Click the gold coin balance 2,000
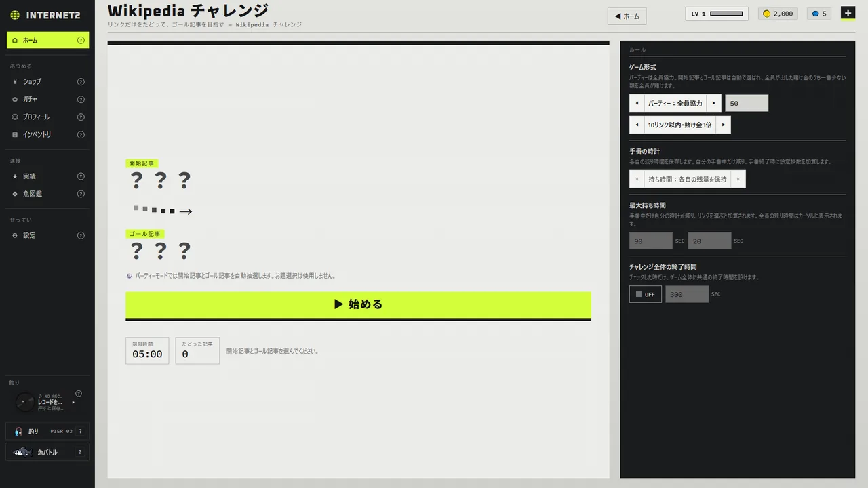Screen dimensions: 868x488 click(x=778, y=14)
